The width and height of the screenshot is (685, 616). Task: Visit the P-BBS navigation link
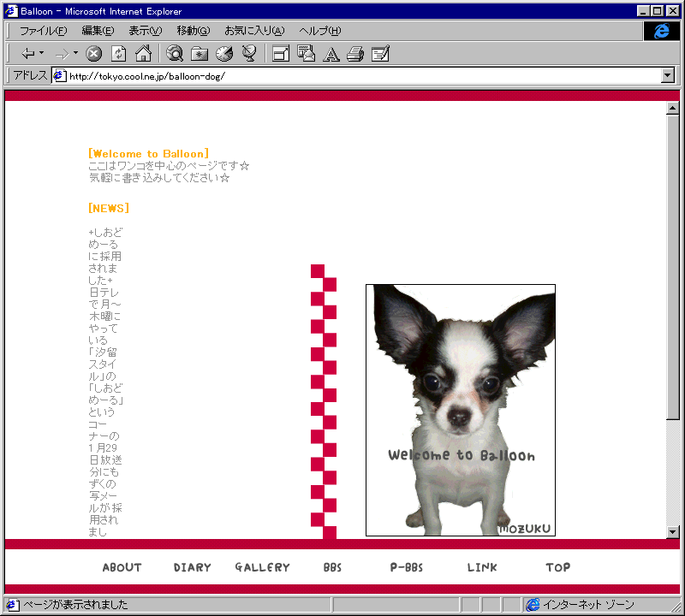pyautogui.click(x=406, y=567)
